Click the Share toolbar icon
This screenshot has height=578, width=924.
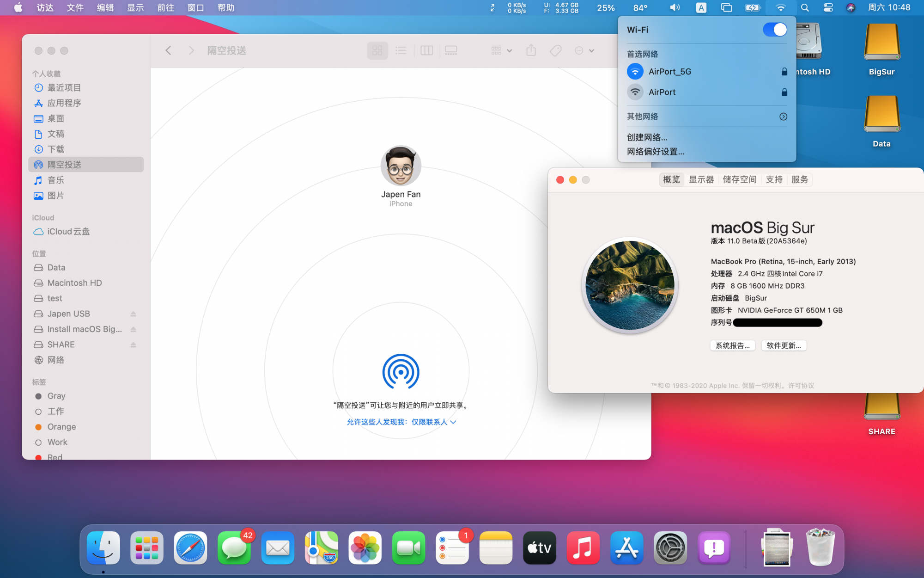[531, 50]
